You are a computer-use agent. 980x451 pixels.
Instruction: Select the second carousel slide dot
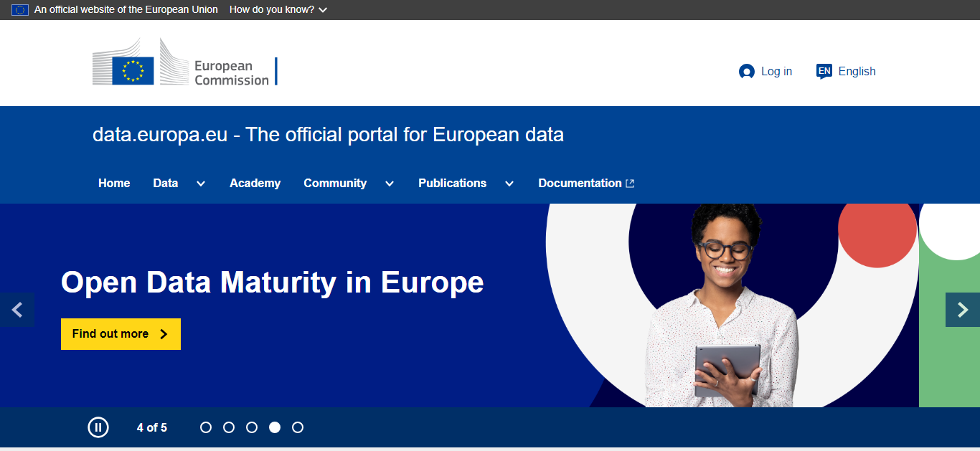[229, 427]
